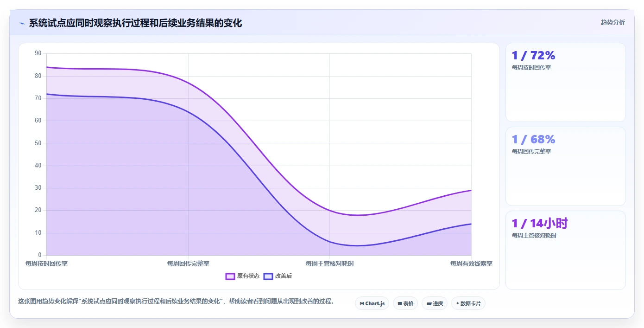Click the 50 y-axis tick label
Screen dimensions: 644x328
click(38, 143)
